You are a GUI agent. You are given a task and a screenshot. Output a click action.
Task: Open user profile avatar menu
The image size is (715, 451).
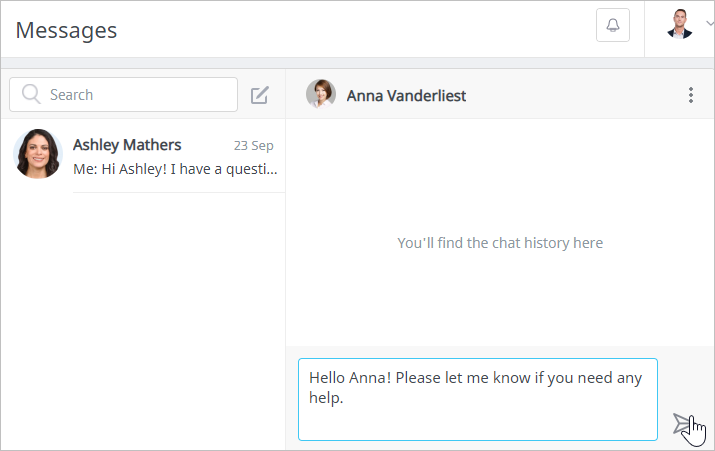point(679,24)
